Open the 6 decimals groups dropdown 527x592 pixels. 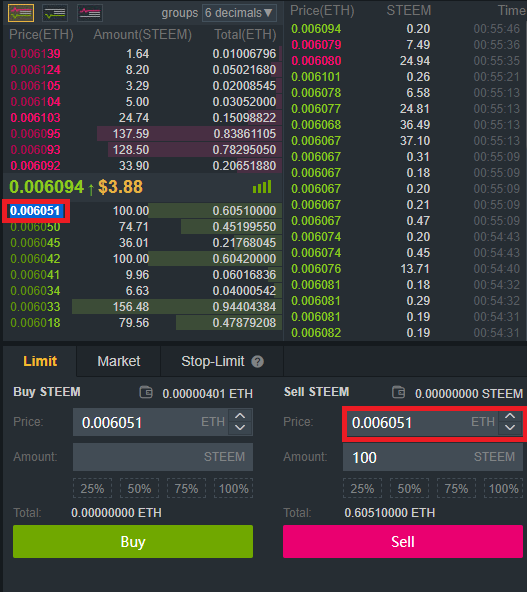point(239,13)
